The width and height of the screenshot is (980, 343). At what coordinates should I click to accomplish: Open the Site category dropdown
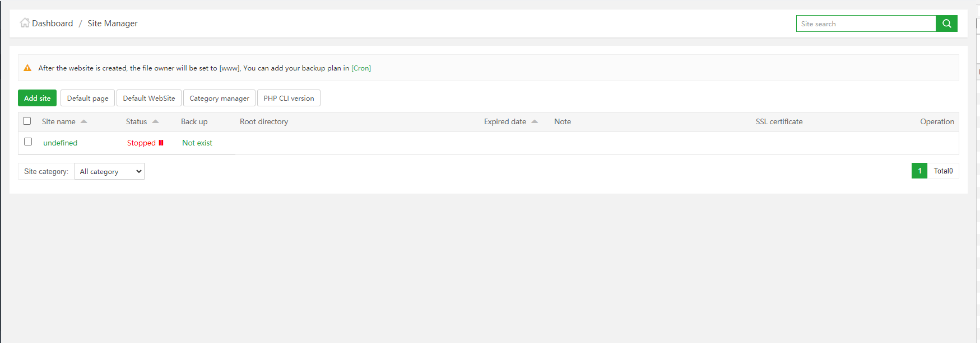click(x=109, y=171)
